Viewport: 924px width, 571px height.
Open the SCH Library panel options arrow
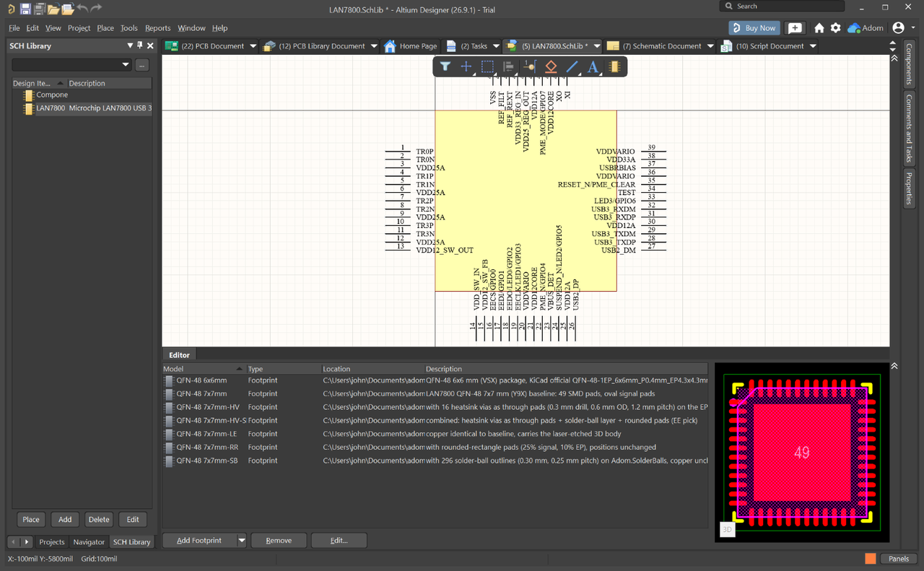(129, 45)
